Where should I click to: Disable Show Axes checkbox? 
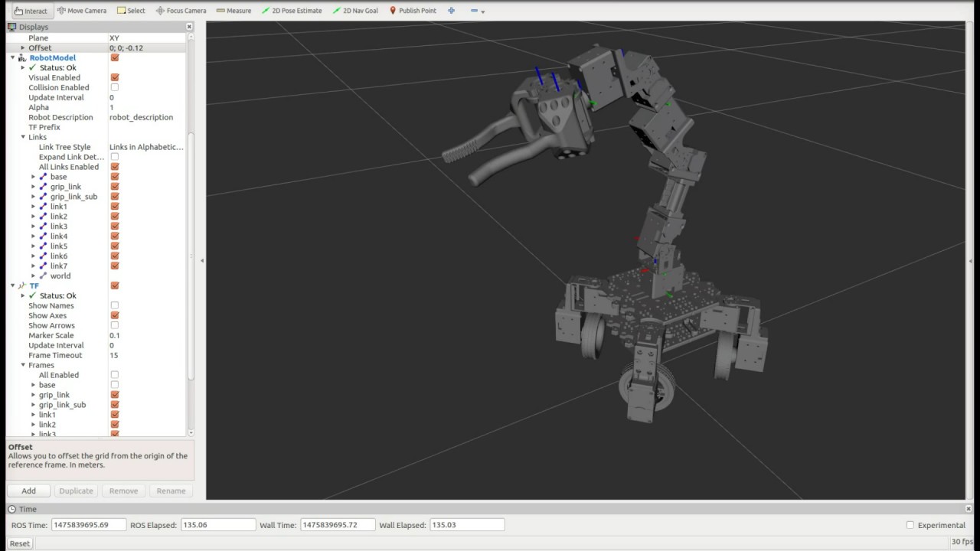coord(115,315)
